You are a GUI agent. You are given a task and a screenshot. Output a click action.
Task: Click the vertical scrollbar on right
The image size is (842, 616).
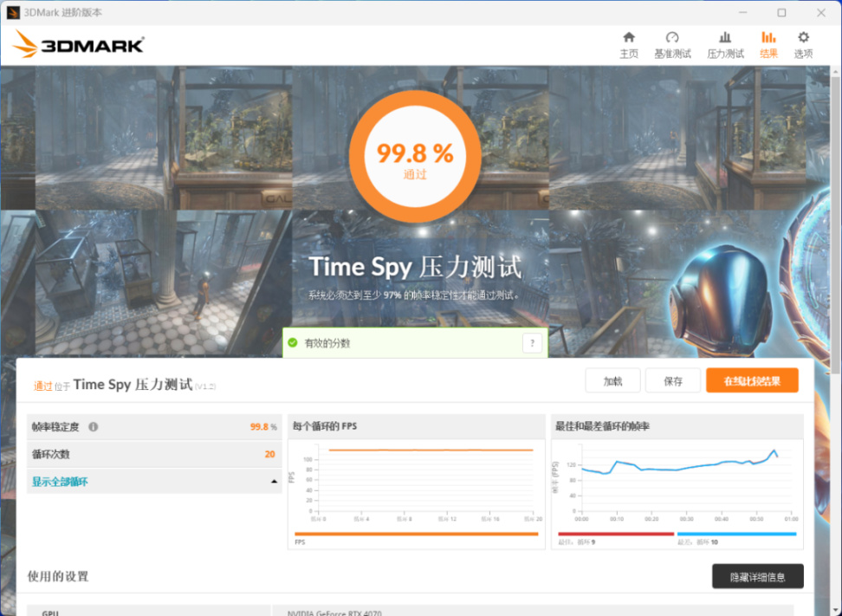836,225
